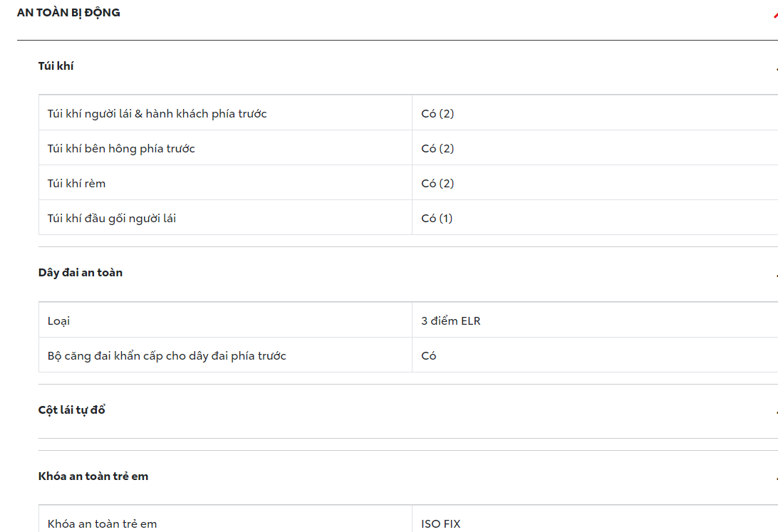Click chevron icon on Túi khí row

coord(776,68)
